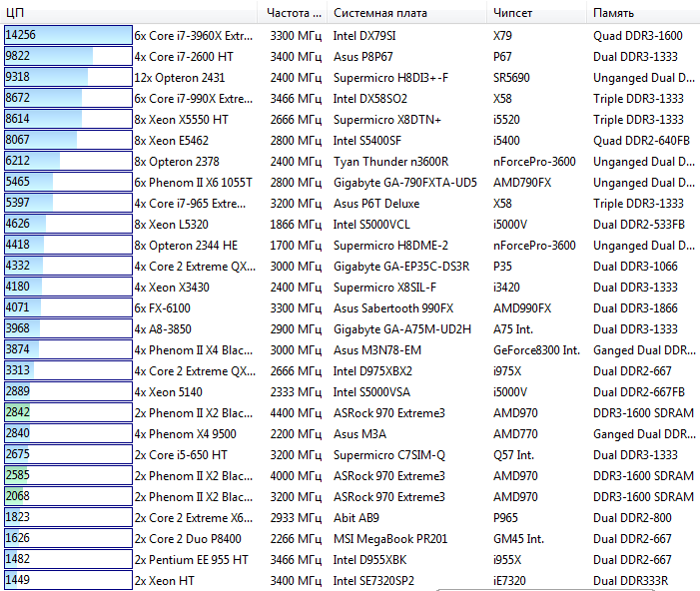Select 4x Phenom X4 9500 row
700x591 pixels.
(x=186, y=434)
